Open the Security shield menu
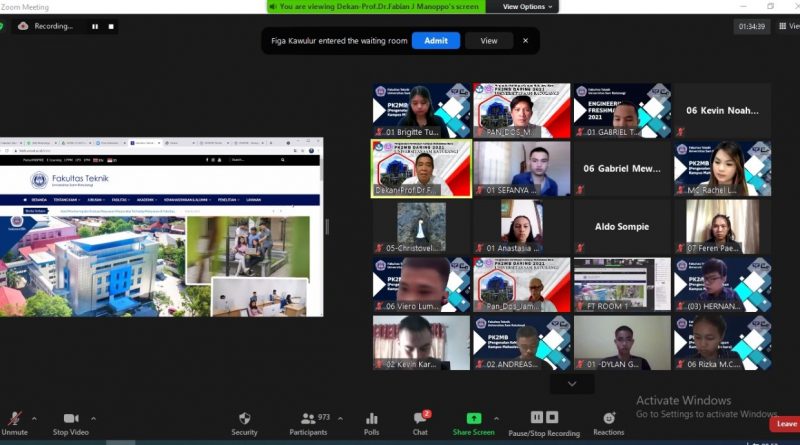 tap(244, 424)
